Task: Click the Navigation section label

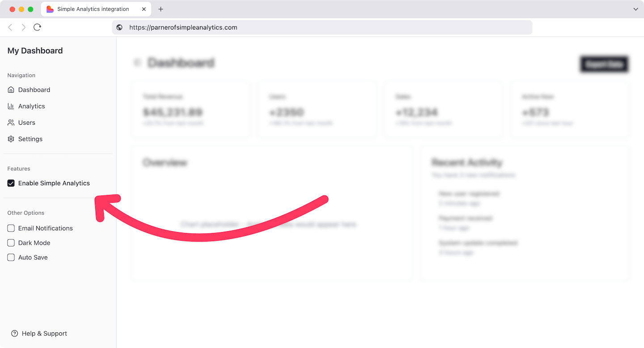Action: pos(21,76)
